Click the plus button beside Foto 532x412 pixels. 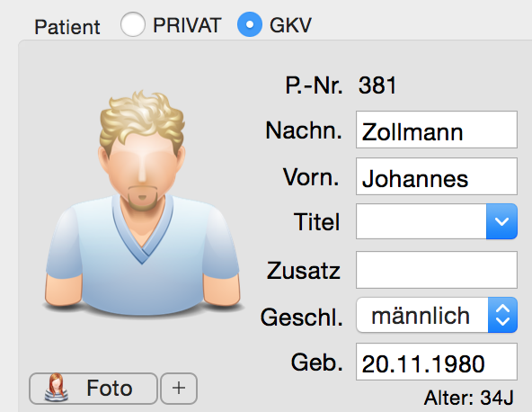pyautogui.click(x=179, y=389)
